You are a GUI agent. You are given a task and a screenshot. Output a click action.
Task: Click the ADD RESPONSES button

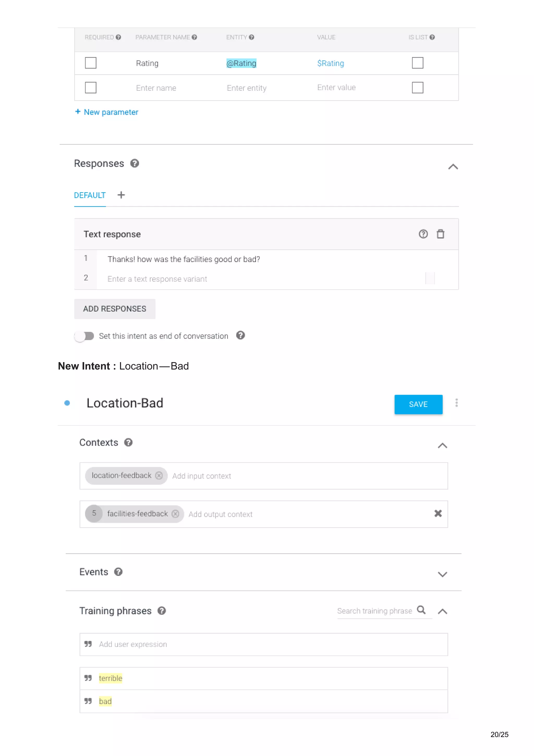tap(114, 309)
